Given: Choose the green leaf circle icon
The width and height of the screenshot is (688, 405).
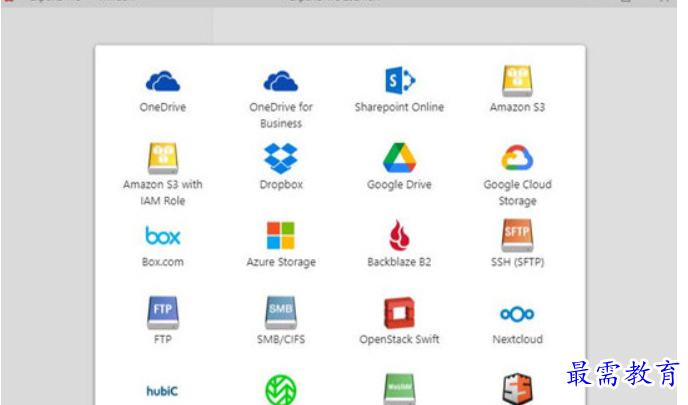Looking at the screenshot, I should [281, 390].
